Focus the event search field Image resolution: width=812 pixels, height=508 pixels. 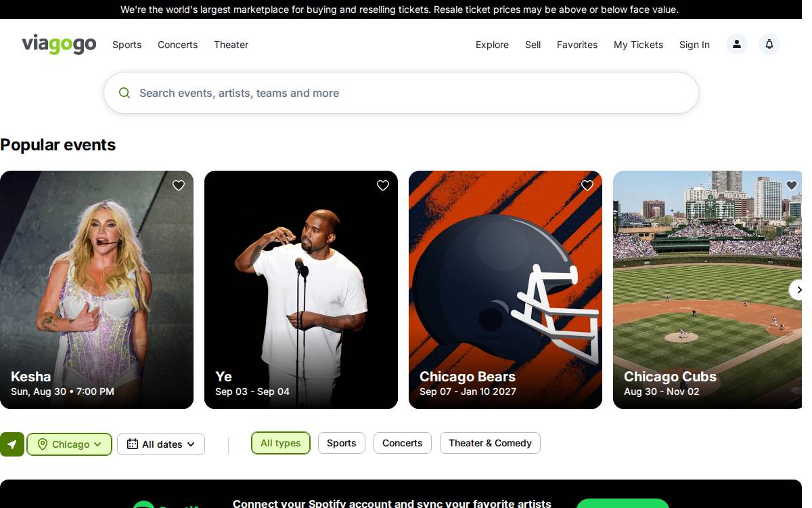pyautogui.click(x=401, y=93)
